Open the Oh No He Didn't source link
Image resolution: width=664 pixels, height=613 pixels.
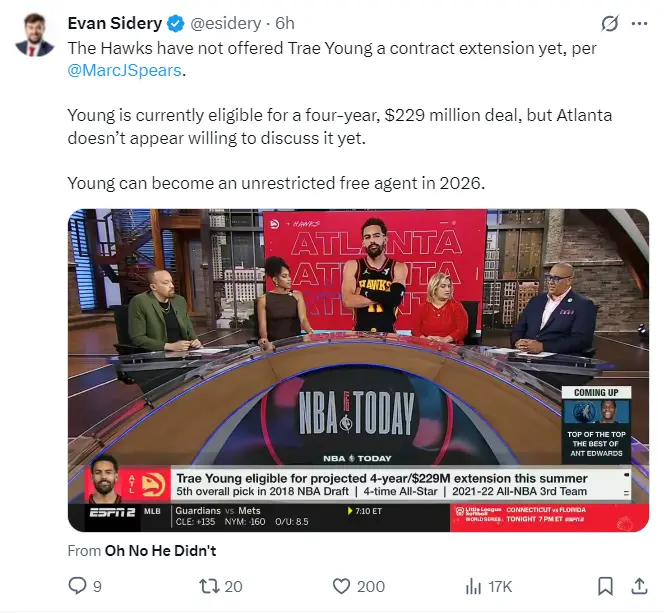click(160, 551)
